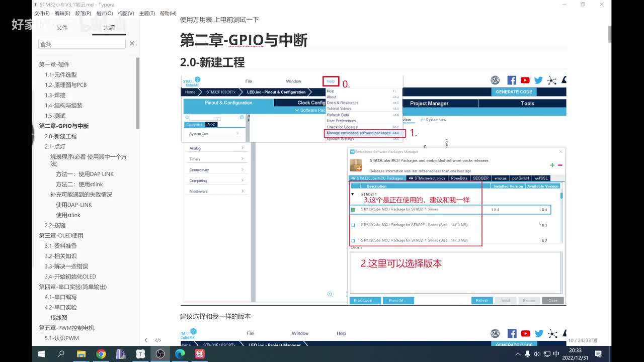Click microphone icon in system tray

click(527, 354)
